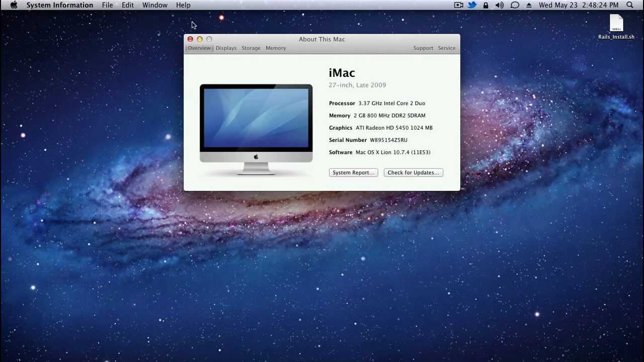The image size is (644, 362).
Task: Open the Apple menu
Action: pos(14,5)
